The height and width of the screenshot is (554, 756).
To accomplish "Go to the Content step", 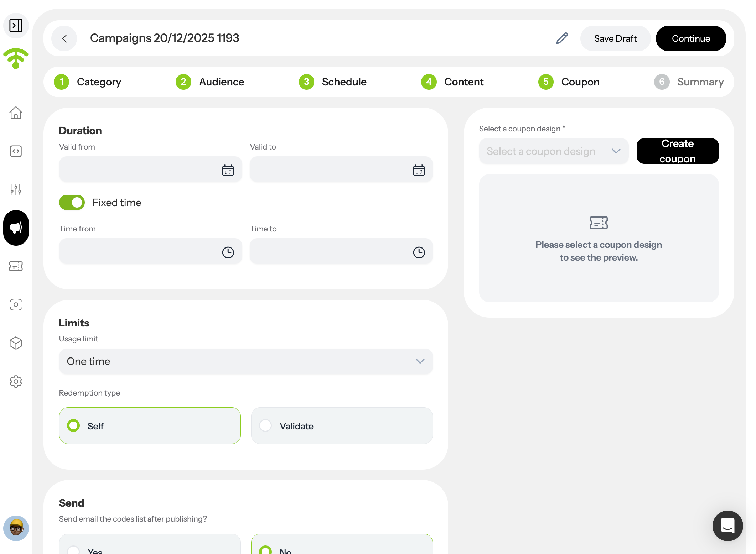I will (x=452, y=82).
